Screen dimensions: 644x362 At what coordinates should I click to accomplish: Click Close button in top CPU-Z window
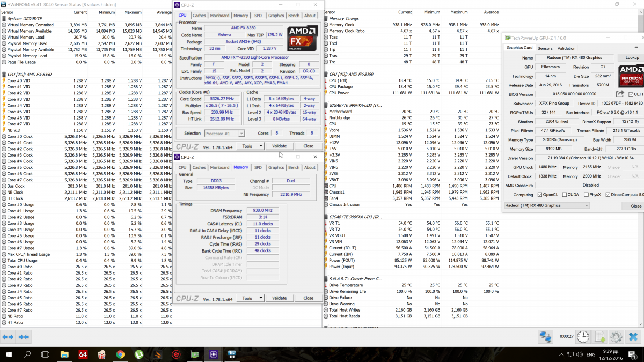click(308, 146)
